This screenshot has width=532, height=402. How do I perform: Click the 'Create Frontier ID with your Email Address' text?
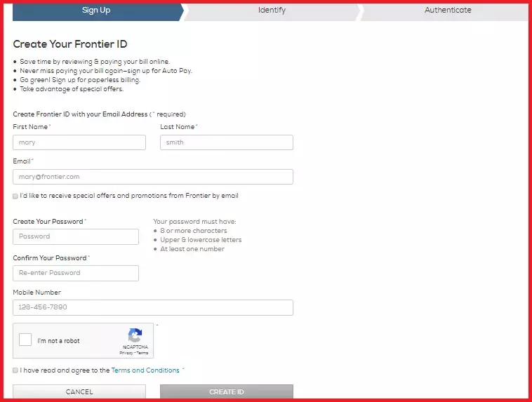click(80, 114)
